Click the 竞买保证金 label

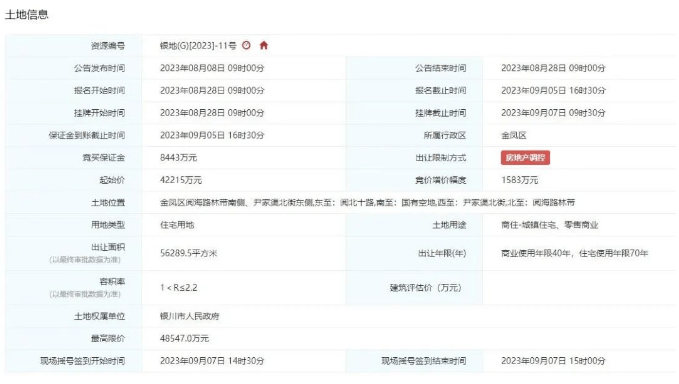click(103, 158)
